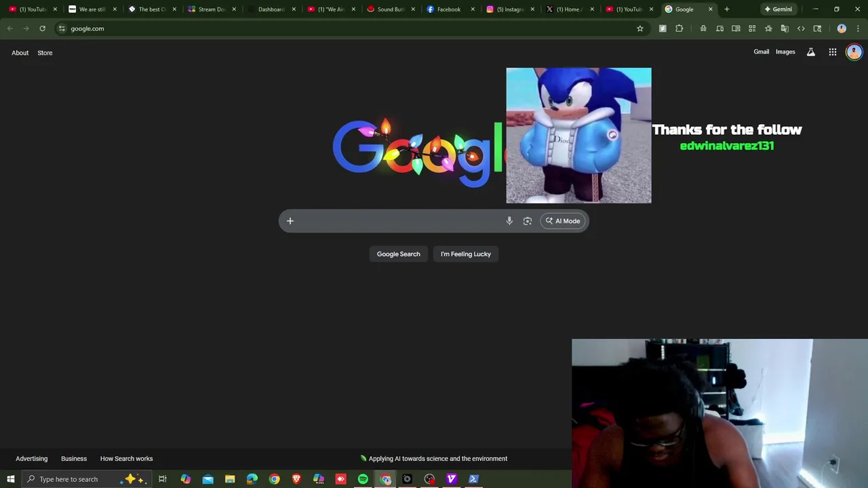The image size is (868, 488).
Task: Open Applying AI towards science link
Action: 434,459
